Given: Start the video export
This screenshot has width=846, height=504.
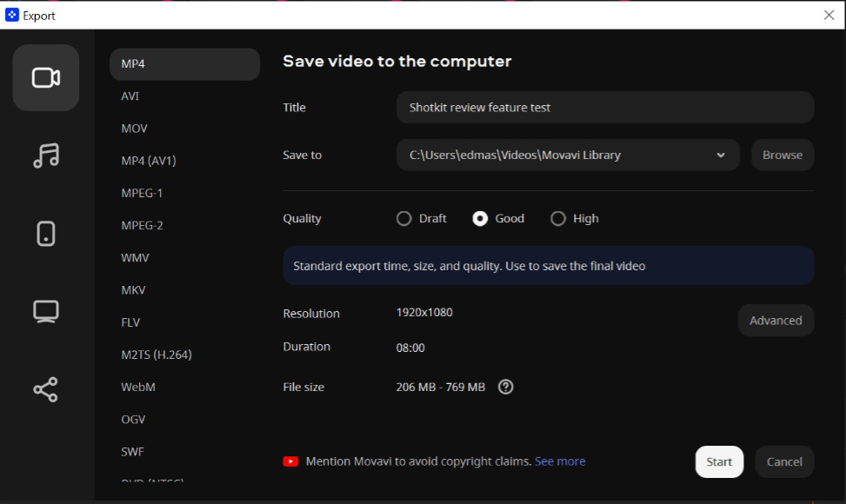Looking at the screenshot, I should pyautogui.click(x=719, y=461).
